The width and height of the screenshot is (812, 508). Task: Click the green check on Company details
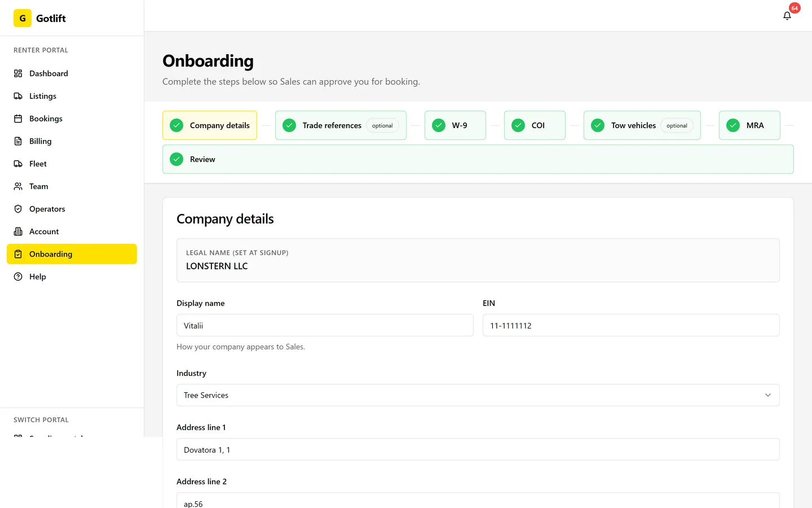point(176,125)
